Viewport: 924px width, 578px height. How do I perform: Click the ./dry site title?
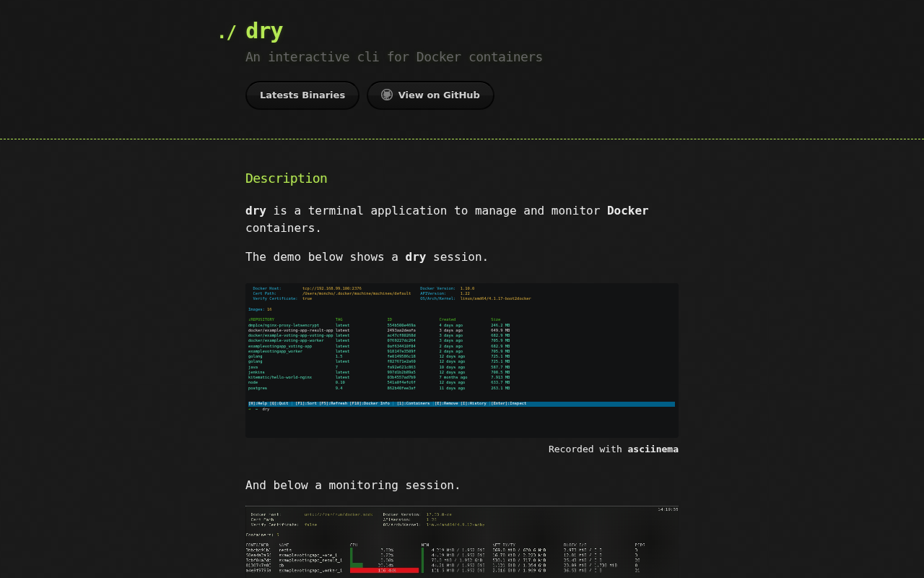coord(250,30)
